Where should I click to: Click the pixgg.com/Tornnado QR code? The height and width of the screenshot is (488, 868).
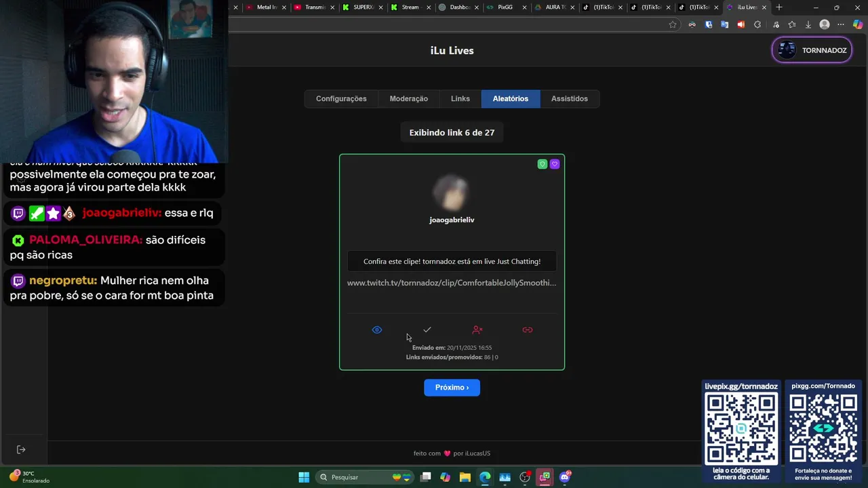click(823, 428)
